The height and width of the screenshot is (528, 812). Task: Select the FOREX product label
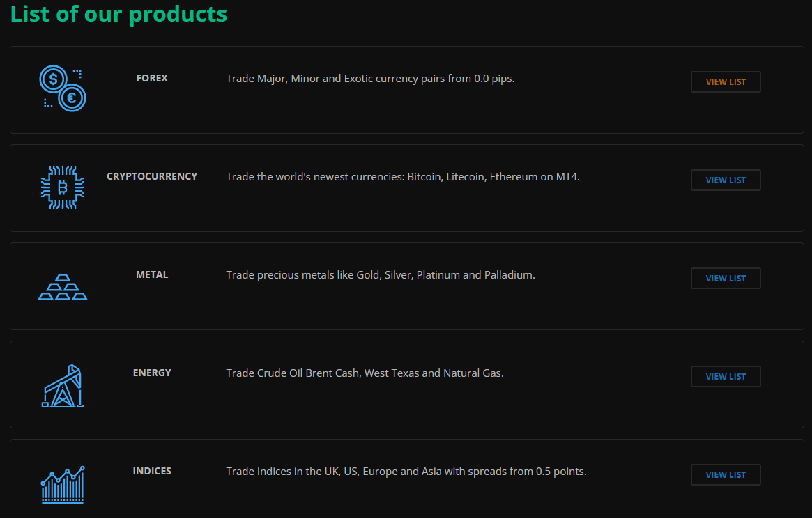[152, 78]
